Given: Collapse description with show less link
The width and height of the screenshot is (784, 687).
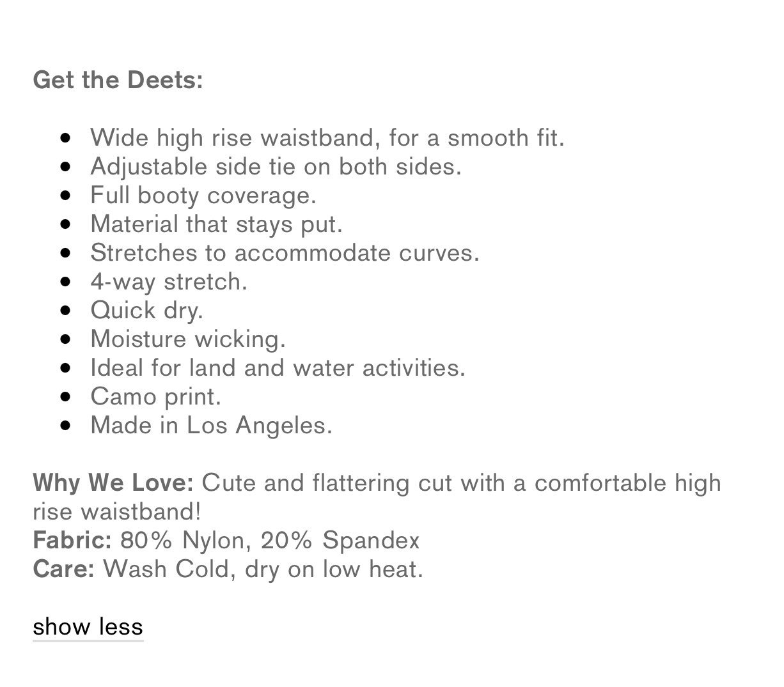Looking at the screenshot, I should 88,627.
